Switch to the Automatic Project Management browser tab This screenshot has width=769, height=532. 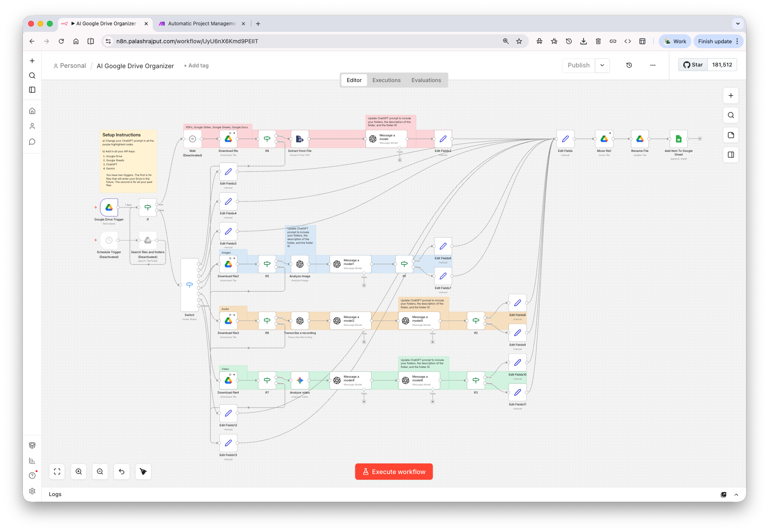coord(201,23)
